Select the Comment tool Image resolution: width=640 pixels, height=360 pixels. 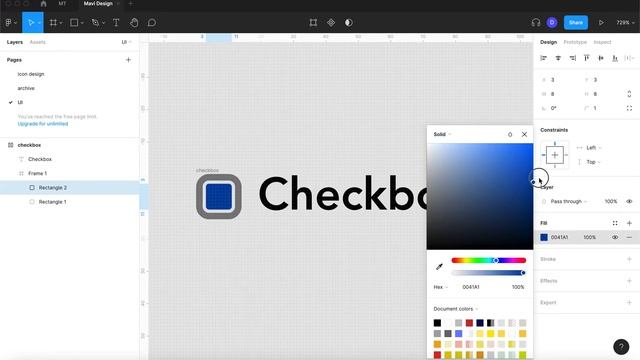tap(152, 23)
